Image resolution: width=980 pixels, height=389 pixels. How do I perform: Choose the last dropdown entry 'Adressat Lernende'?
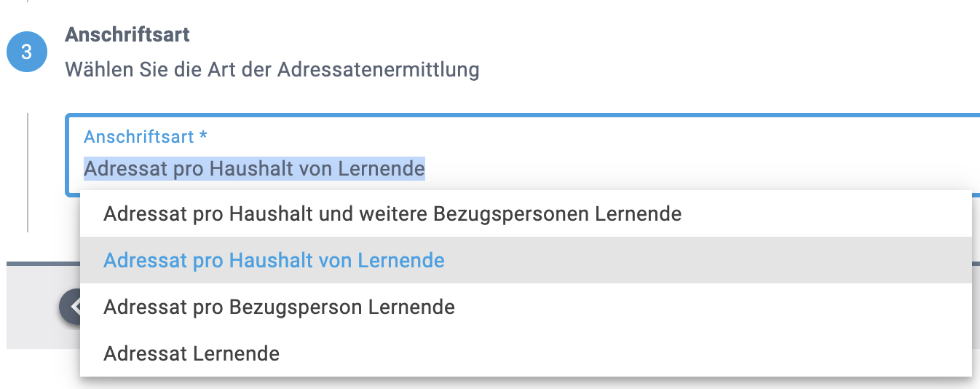pos(191,354)
